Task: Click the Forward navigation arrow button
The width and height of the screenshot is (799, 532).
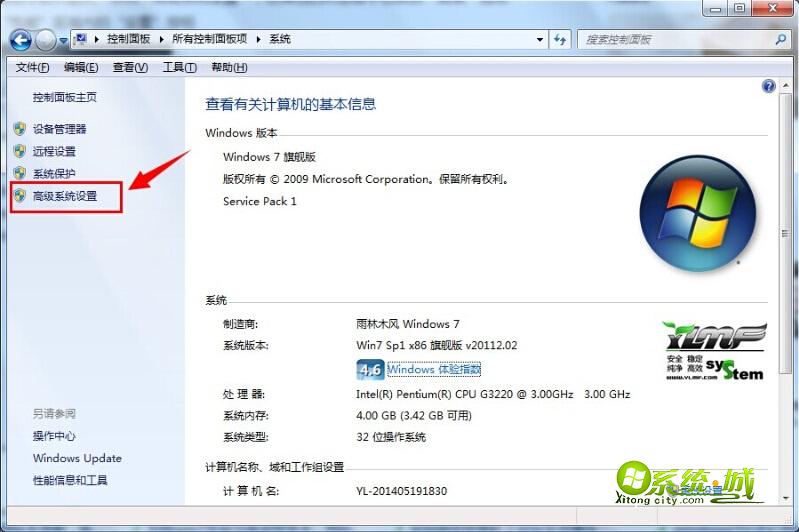Action: pyautogui.click(x=47, y=40)
